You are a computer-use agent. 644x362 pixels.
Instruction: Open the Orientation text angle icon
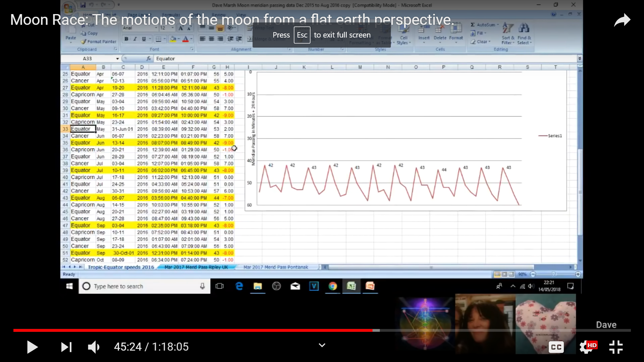231,28
